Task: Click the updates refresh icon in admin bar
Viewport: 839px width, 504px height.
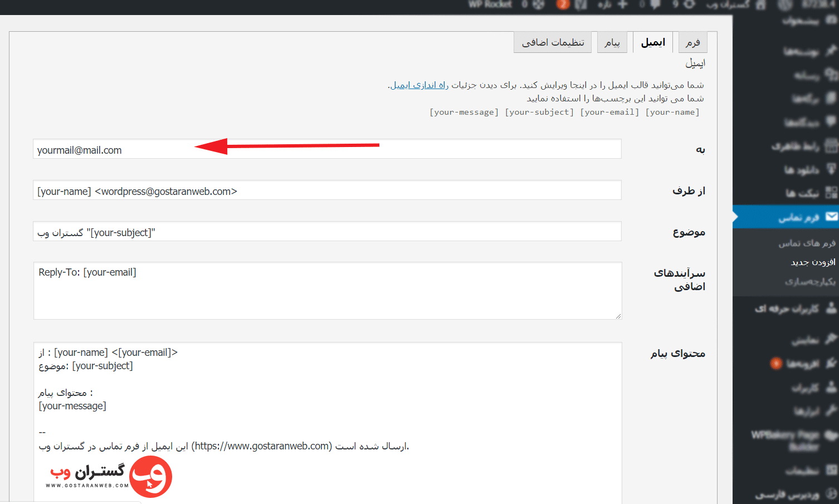Action: [x=689, y=4]
